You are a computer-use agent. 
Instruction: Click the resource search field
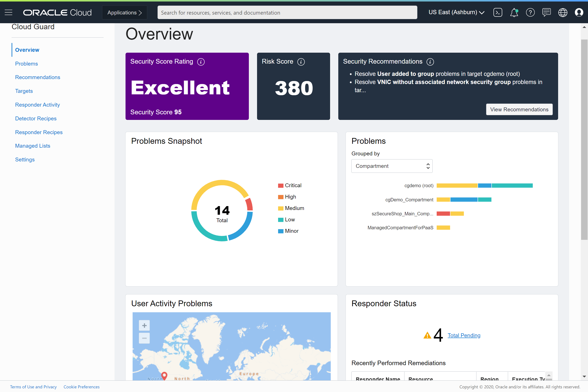(287, 12)
